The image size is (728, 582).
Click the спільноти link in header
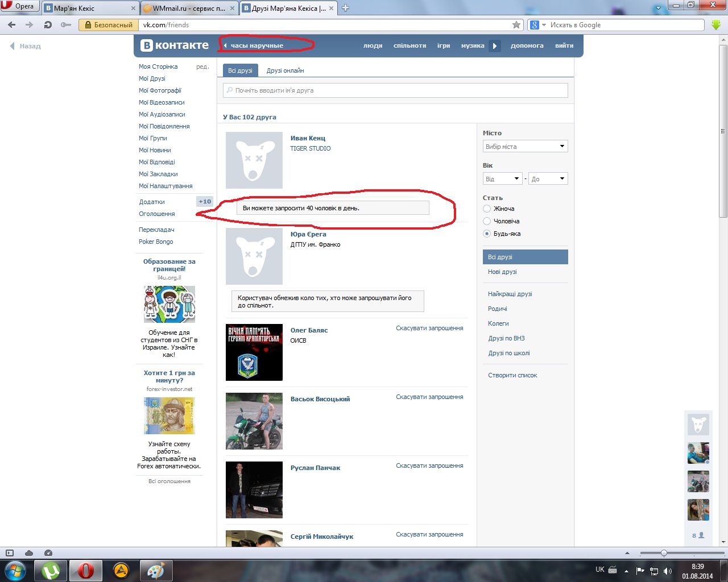pos(409,46)
